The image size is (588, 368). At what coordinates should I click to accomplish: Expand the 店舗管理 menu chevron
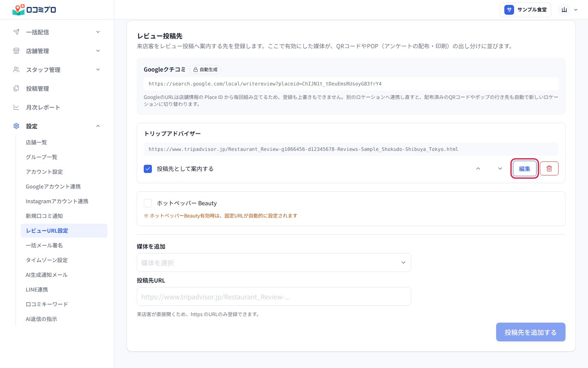[98, 51]
